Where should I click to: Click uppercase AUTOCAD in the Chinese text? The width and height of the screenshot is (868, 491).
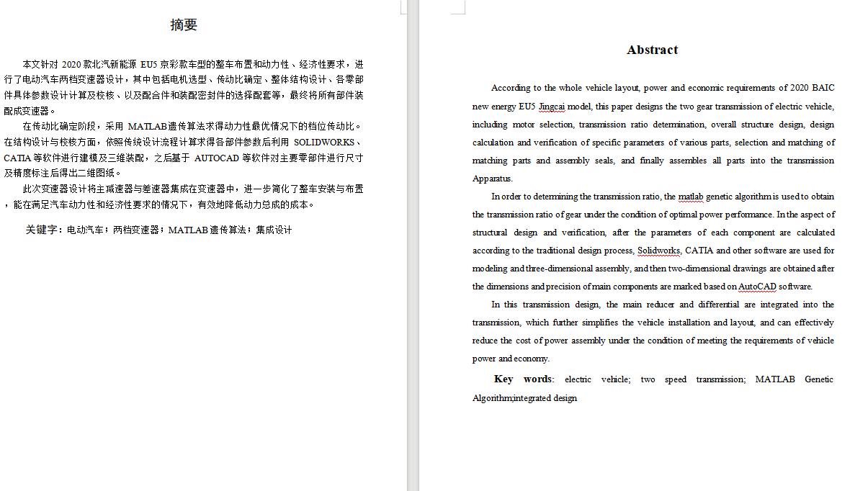[217, 158]
